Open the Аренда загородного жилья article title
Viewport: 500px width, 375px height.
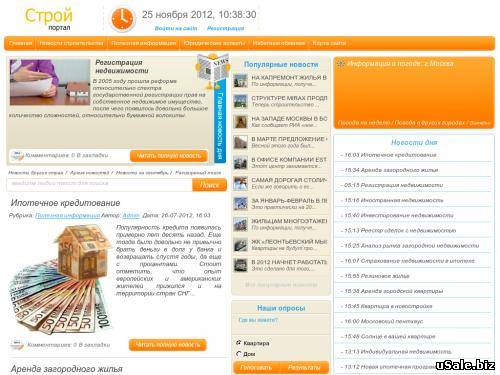[67, 369]
